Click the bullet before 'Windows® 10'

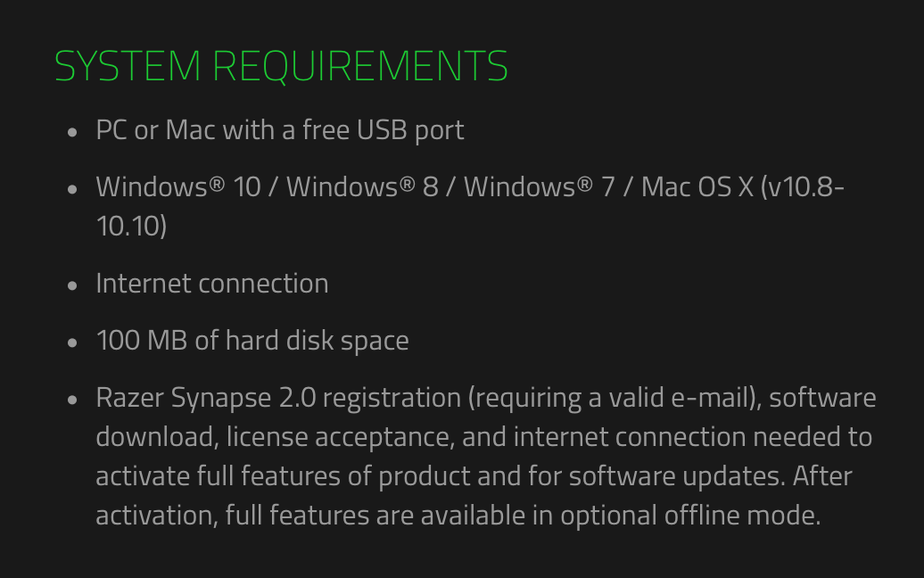73,189
